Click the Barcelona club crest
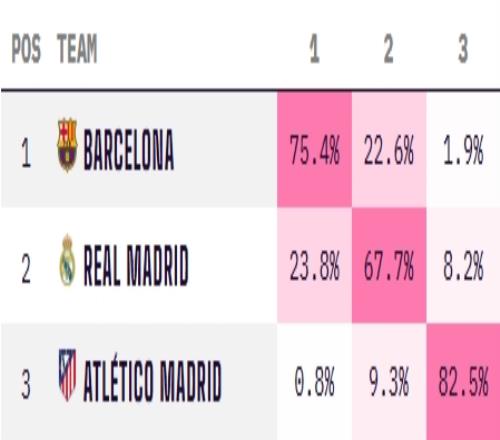The image size is (500, 440). click(x=67, y=145)
